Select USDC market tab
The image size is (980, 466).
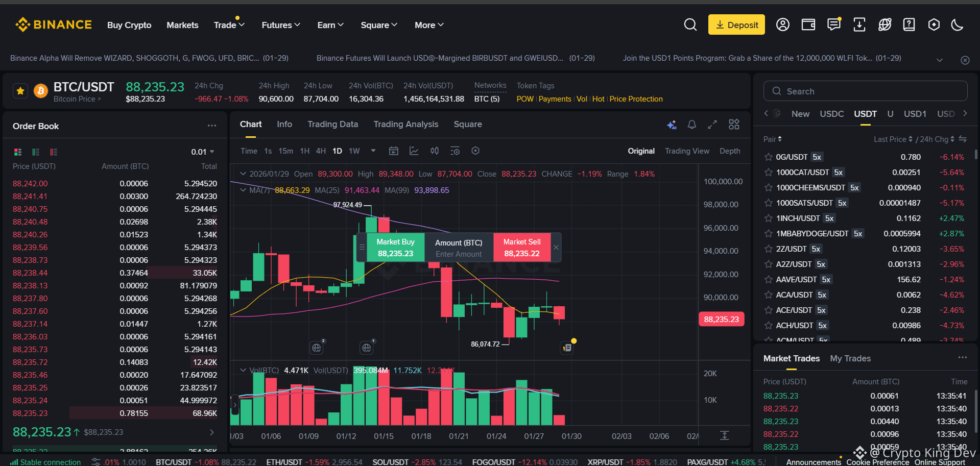click(x=831, y=114)
